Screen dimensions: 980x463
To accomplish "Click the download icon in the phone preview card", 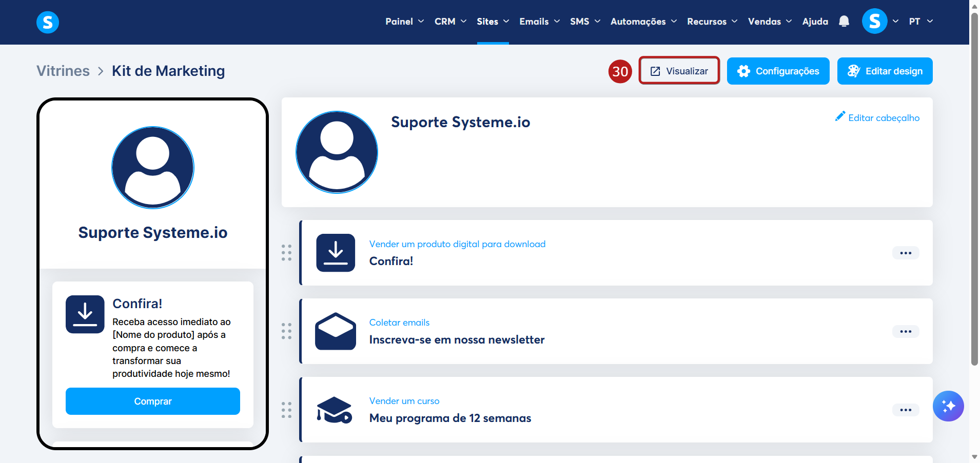I will tap(85, 314).
